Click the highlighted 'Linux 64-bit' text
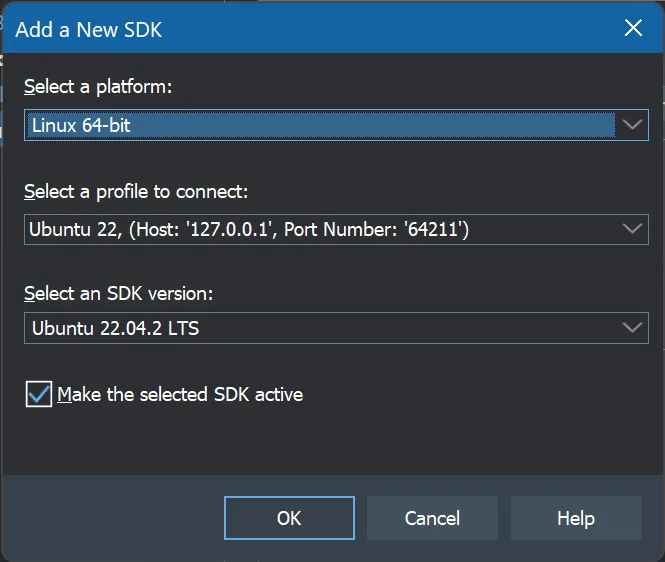This screenshot has width=665, height=562. point(82,125)
